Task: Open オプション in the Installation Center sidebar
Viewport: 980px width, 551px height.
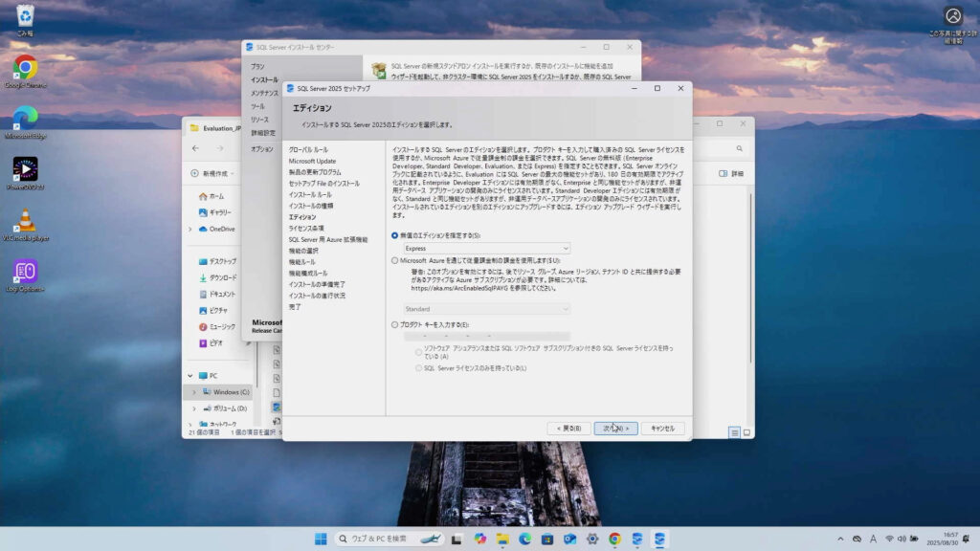Action: coord(262,149)
